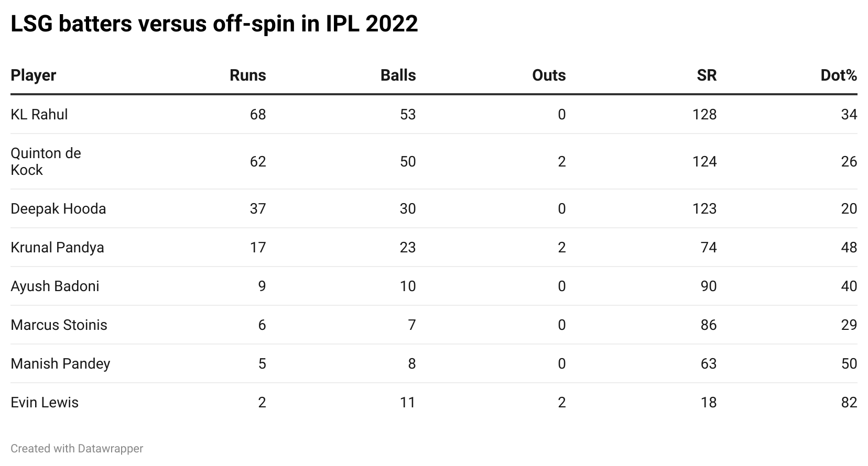Click the chart title about LSG batters
Image resolution: width=868 pixels, height=466 pixels.
[x=214, y=24]
